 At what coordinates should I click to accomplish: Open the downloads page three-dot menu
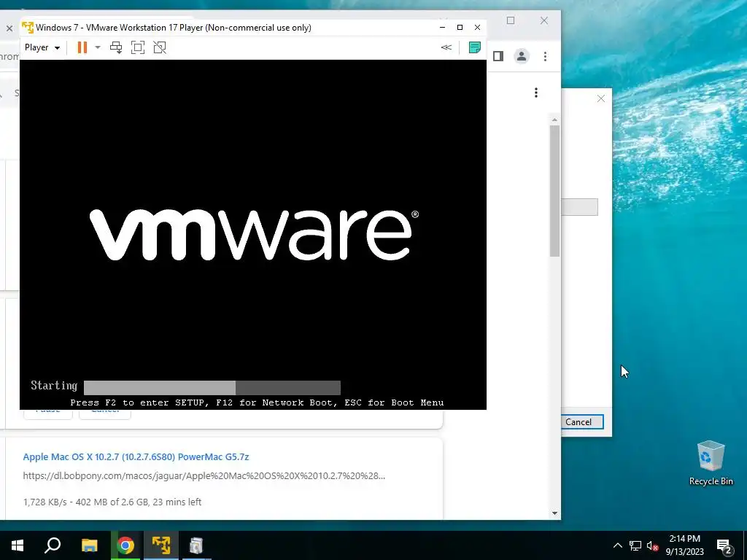point(536,93)
